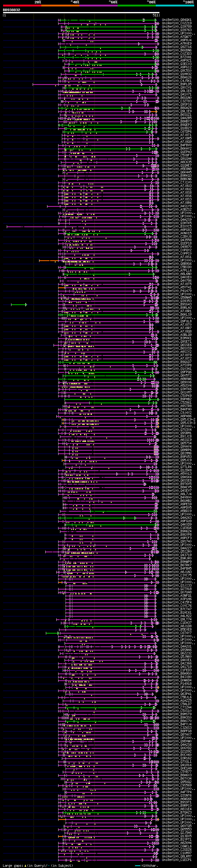Image resolution: width=197 pixels, height=868 pixels.
Task: Open hit UniRef100_Q7U3X4
Action: 176,430
